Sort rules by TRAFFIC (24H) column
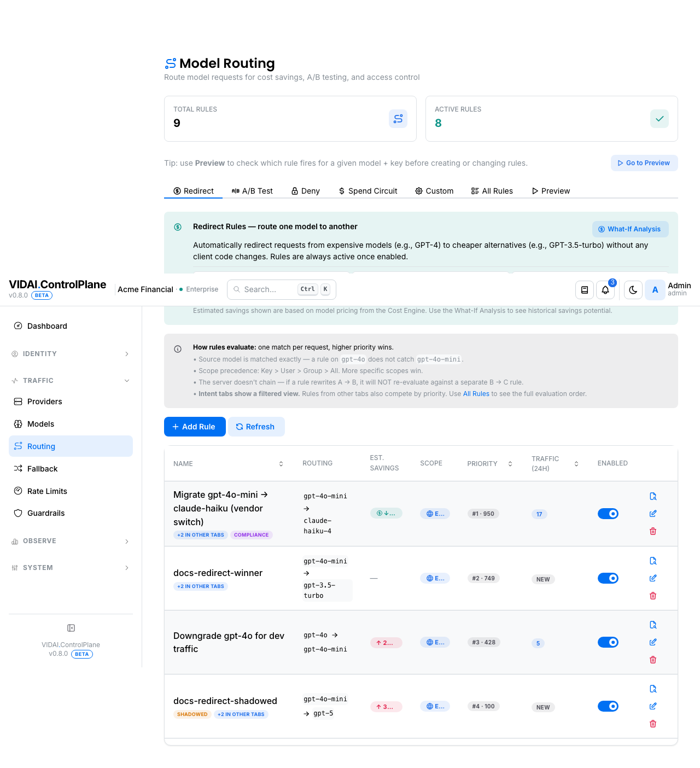Screen dimensions: 700x768 click(x=555, y=464)
